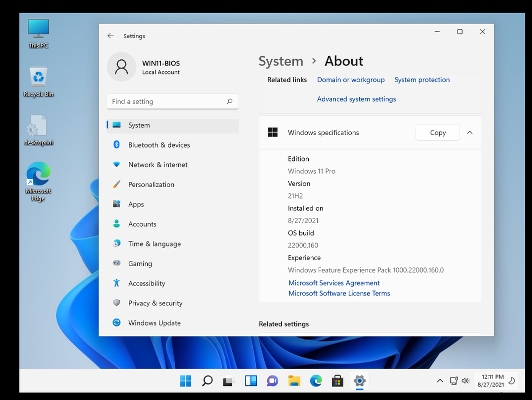Open System protection link
532x400 pixels.
coord(422,79)
